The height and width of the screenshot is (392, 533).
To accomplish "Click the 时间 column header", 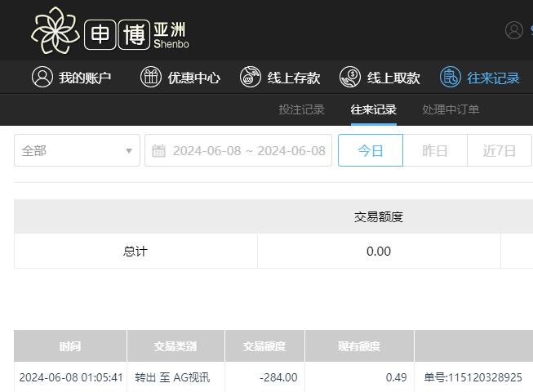I will (70, 346).
